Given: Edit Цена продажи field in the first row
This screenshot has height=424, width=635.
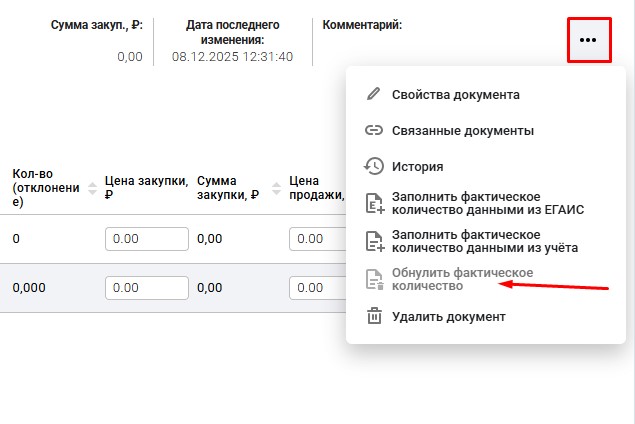Looking at the screenshot, I should click(x=318, y=239).
